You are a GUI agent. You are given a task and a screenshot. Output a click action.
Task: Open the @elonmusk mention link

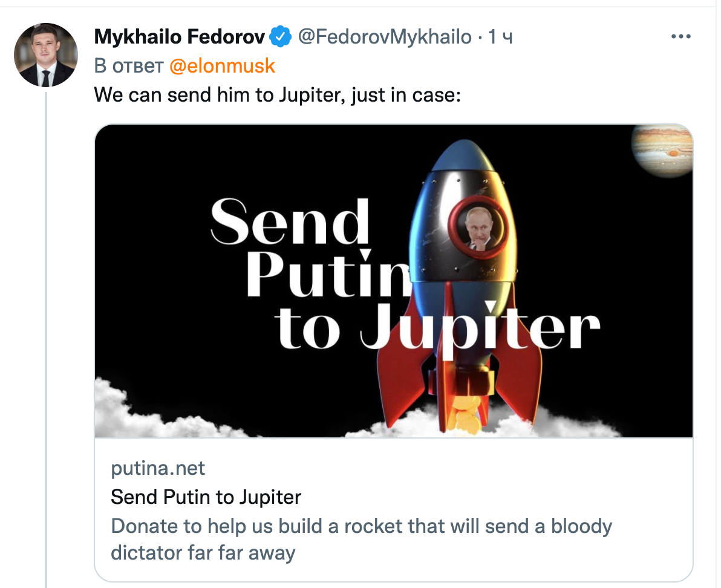[x=222, y=66]
